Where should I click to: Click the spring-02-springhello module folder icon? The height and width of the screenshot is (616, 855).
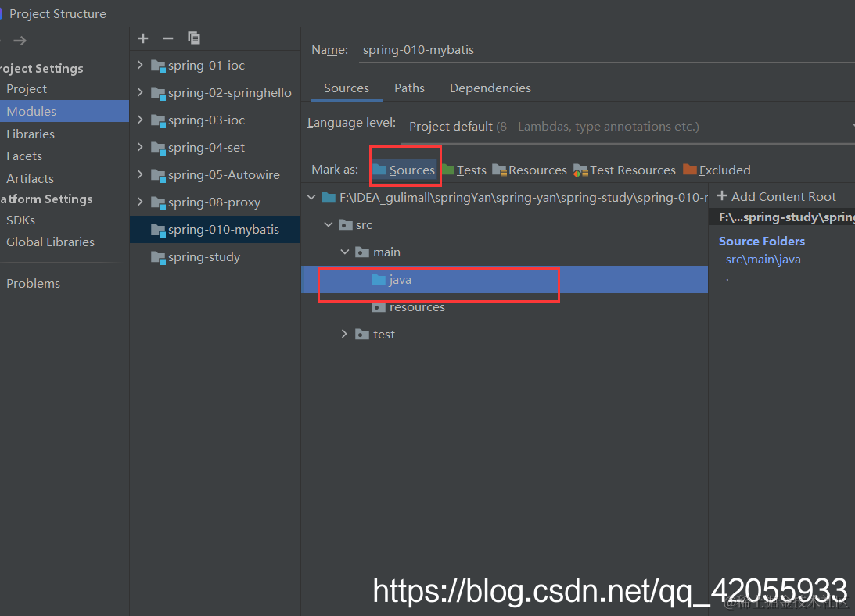tap(158, 93)
